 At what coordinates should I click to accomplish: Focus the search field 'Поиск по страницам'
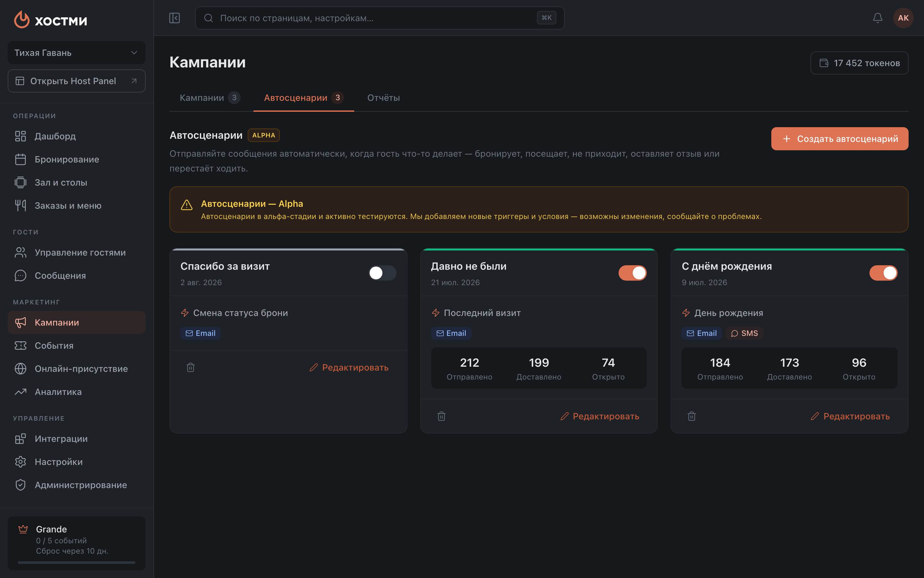[x=380, y=18]
